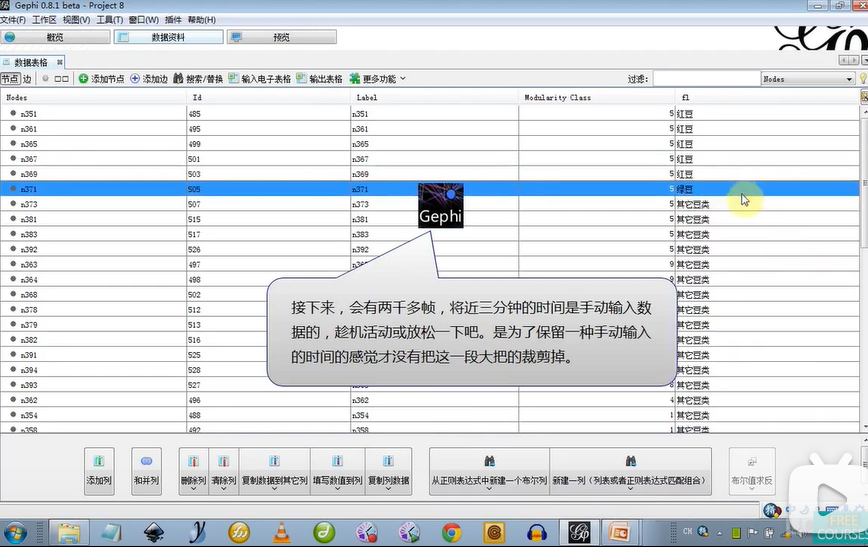Viewport: 868px width, 547px height.
Task: Open the Nodes filter column dropdown
Action: click(x=808, y=79)
